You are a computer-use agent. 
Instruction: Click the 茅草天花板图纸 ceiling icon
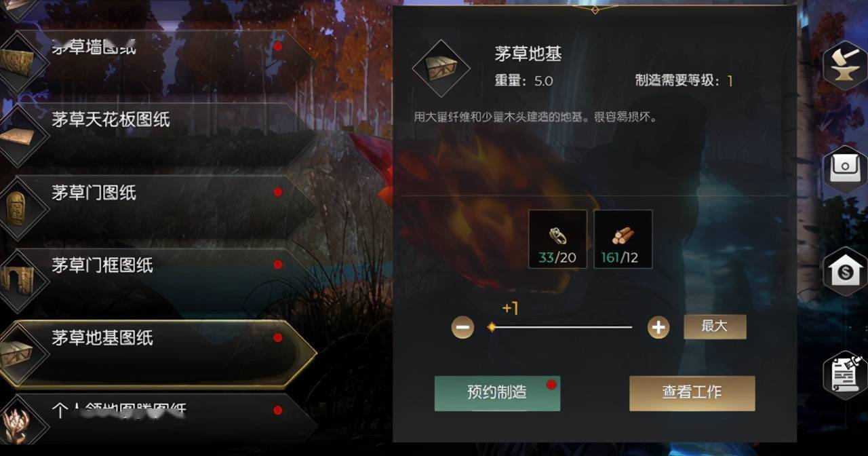tap(18, 135)
